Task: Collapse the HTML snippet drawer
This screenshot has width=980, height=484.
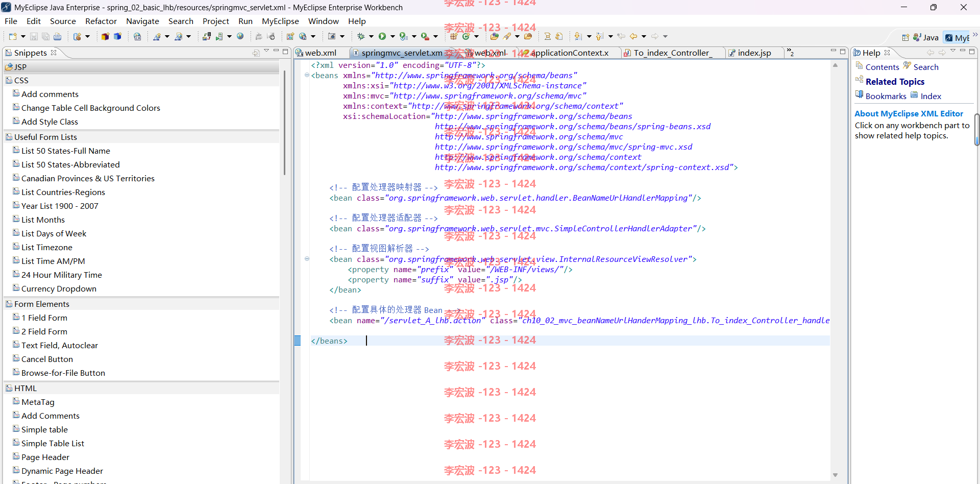Action: pos(142,388)
